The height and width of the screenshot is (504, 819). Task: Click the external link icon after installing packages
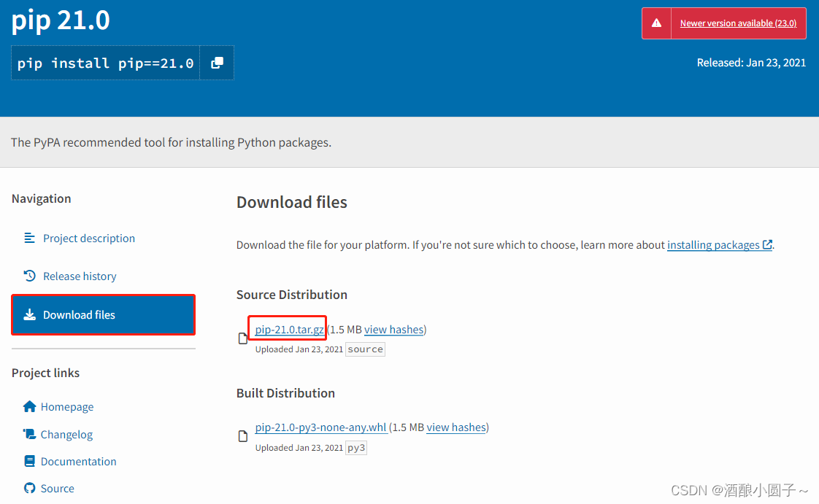[x=767, y=244]
